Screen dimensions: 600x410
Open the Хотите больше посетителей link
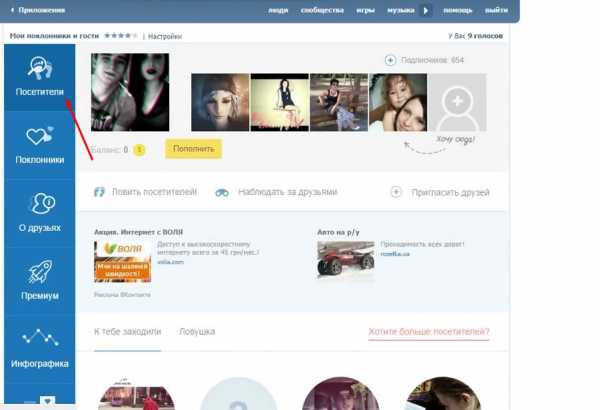pyautogui.click(x=428, y=331)
